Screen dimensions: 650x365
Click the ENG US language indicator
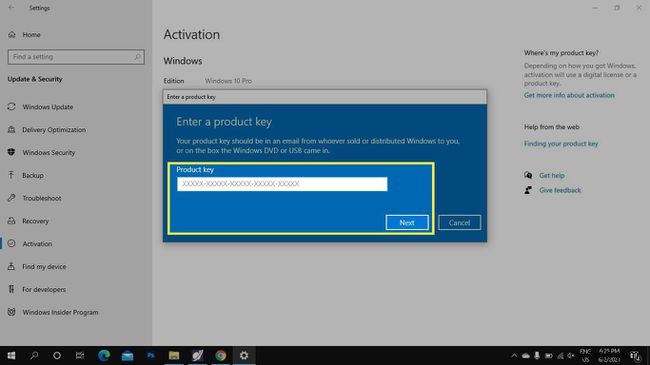click(x=585, y=355)
